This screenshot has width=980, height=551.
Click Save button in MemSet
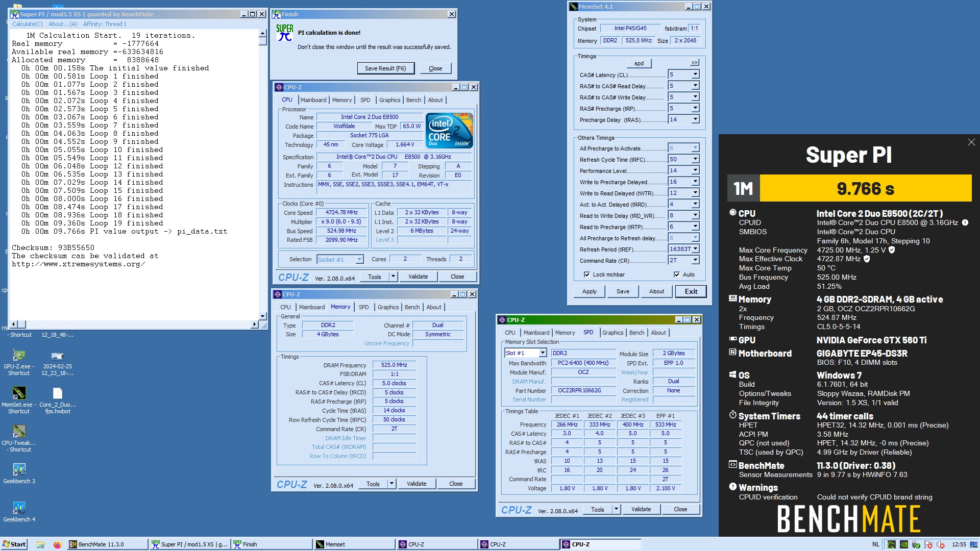tap(623, 291)
